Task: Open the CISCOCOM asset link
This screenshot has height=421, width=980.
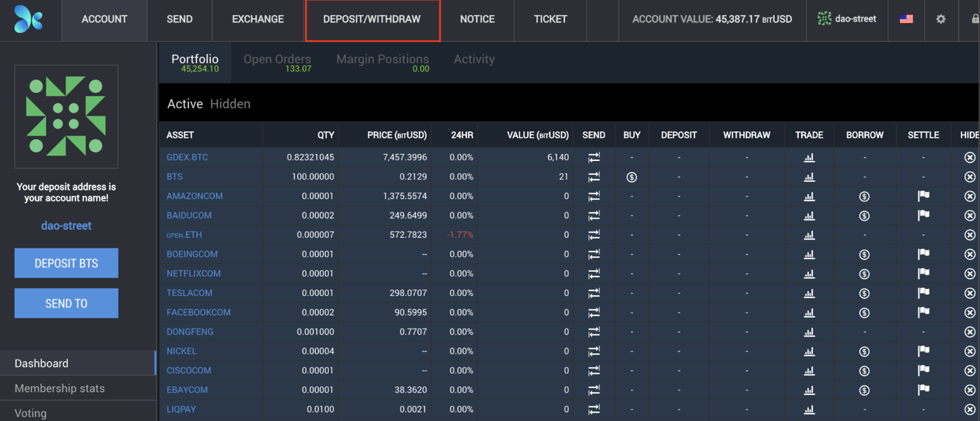Action: tap(189, 370)
